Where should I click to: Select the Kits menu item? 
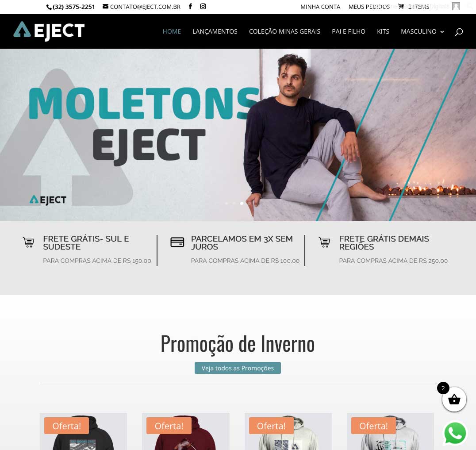pos(383,31)
